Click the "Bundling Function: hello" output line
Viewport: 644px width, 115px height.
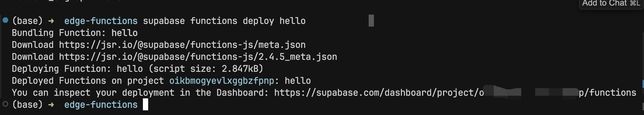click(75, 33)
